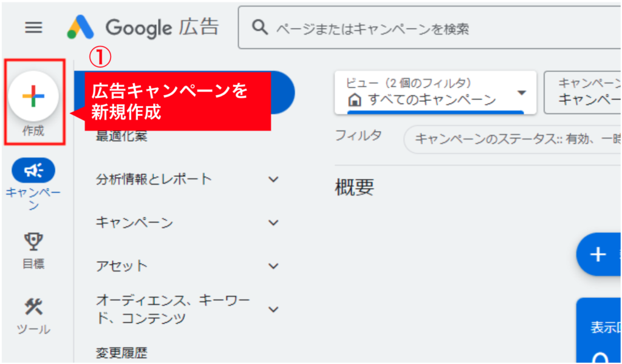Click the フィルタ label

click(358, 136)
